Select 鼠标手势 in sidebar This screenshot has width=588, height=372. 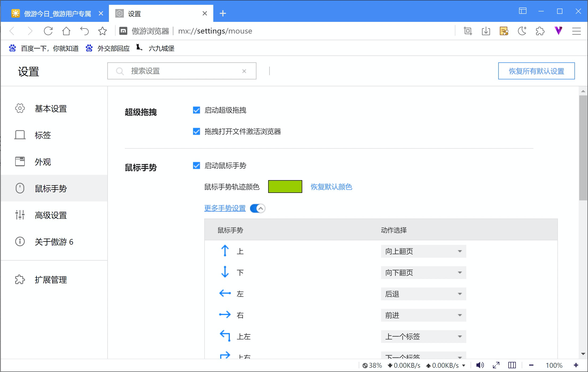54,188
